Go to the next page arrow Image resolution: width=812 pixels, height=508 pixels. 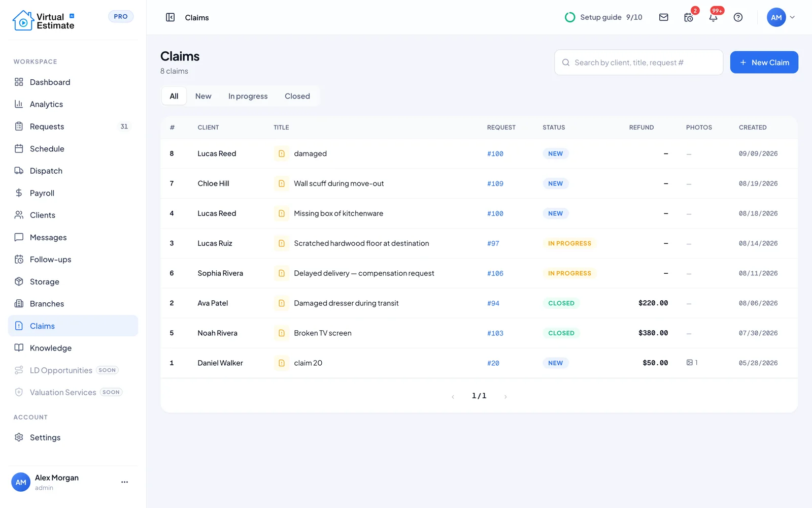(x=505, y=396)
